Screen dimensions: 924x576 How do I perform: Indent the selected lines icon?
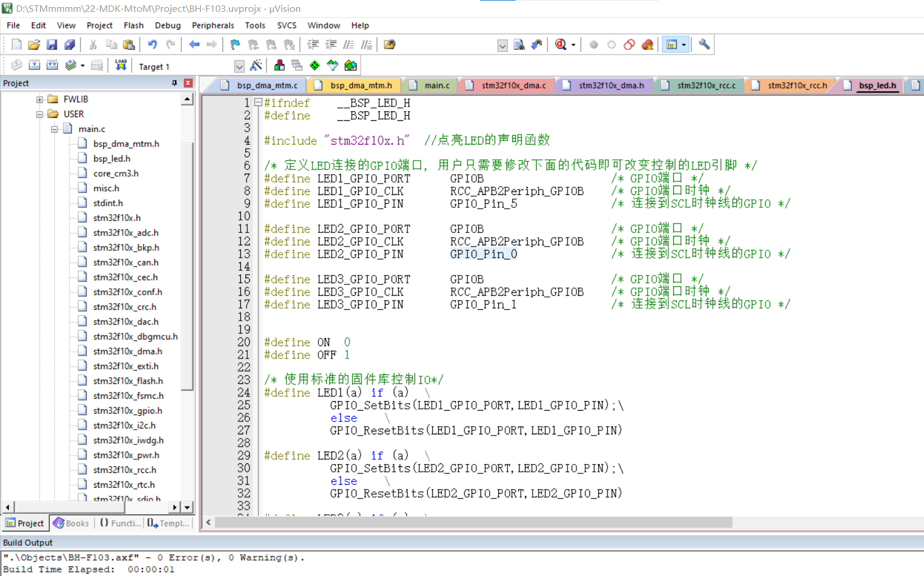point(313,44)
